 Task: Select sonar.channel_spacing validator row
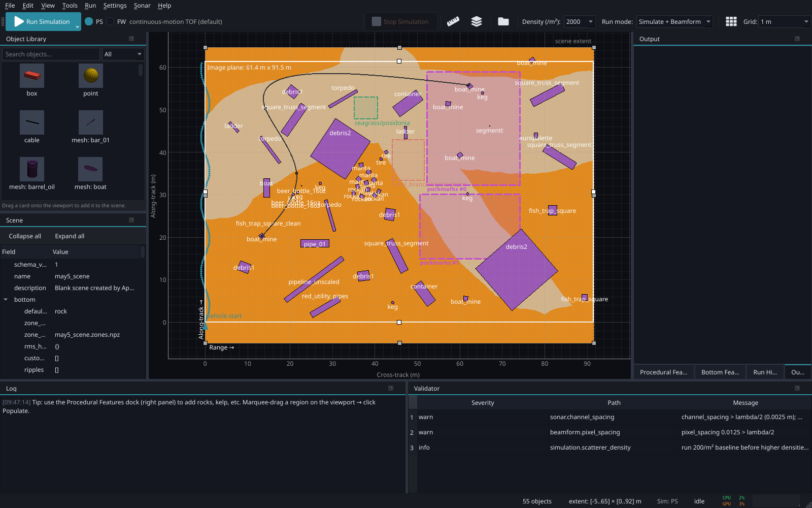pyautogui.click(x=614, y=417)
